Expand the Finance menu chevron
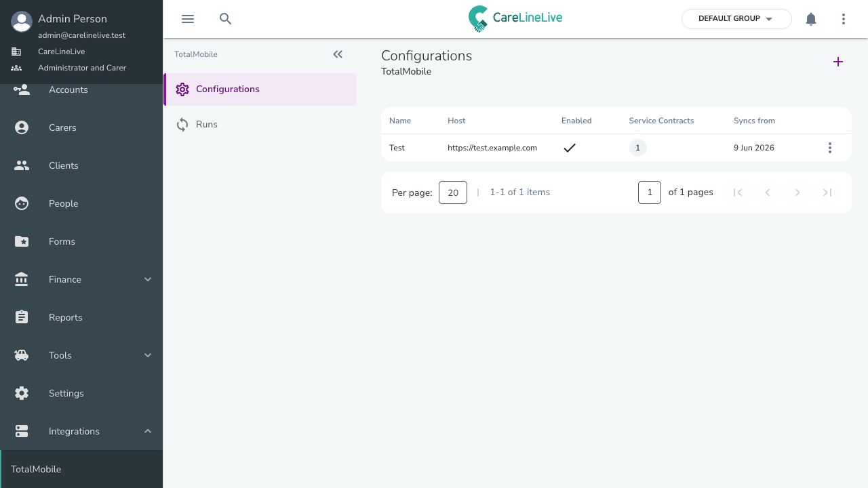Viewport: 868px width, 488px height. [148, 279]
